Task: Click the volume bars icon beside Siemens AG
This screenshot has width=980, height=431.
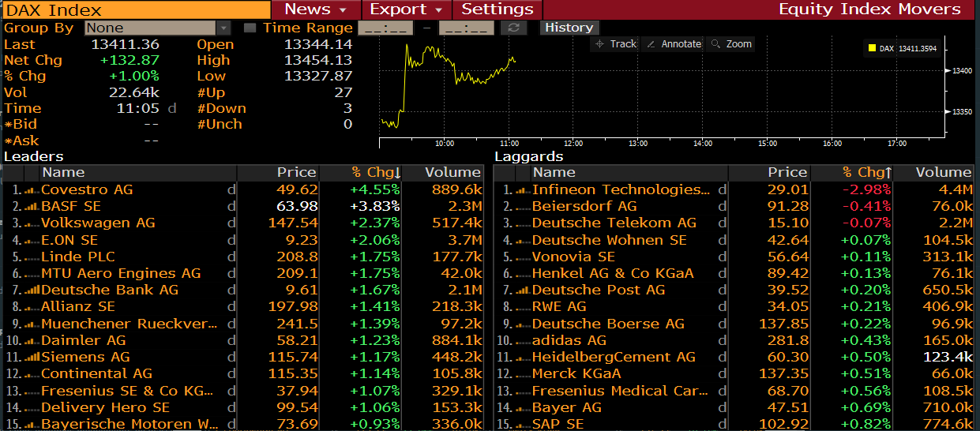Action: point(32,358)
